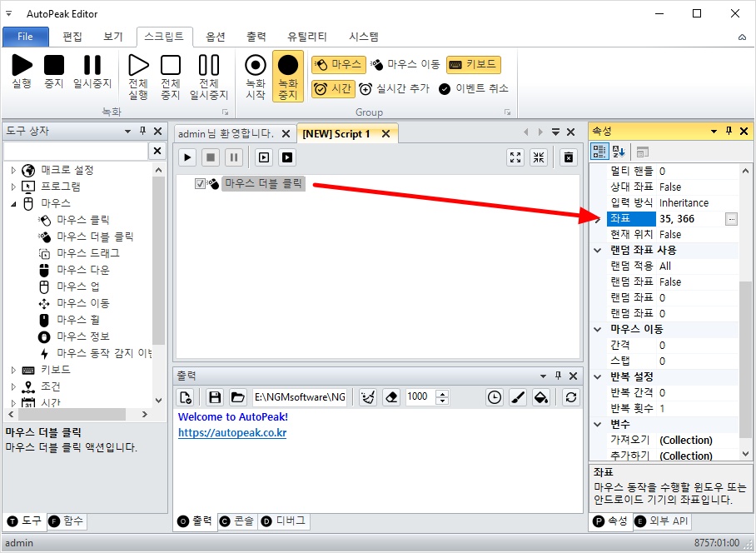This screenshot has width=756, height=553.
Task: Expand 매크로 설정 tree node
Action: pos(13,170)
